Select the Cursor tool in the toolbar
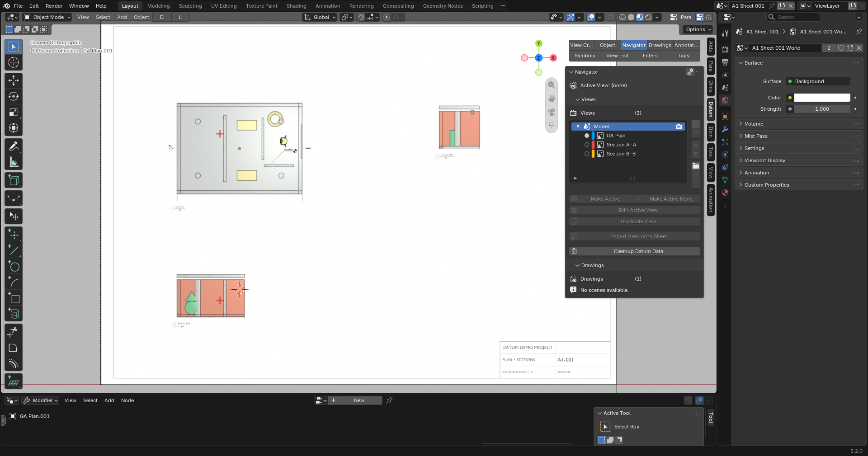The height and width of the screenshot is (456, 868). point(14,62)
